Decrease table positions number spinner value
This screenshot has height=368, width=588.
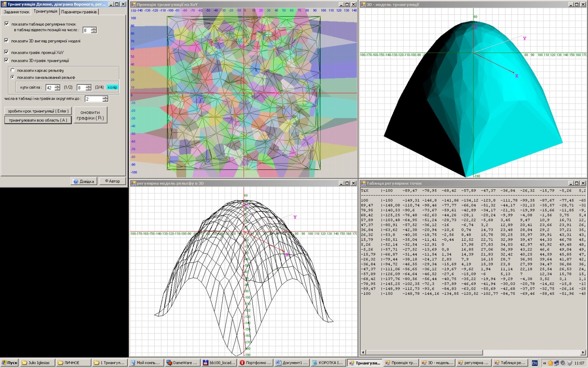(94, 32)
